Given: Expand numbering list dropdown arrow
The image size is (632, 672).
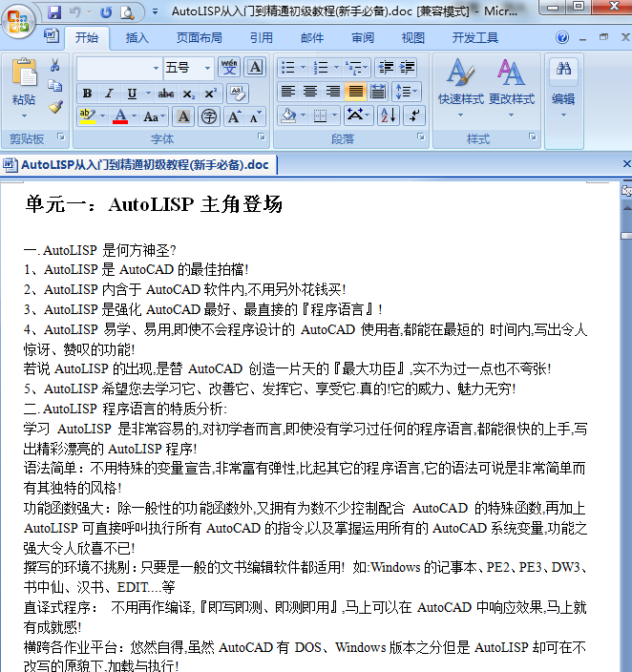Looking at the screenshot, I should coord(336,67).
